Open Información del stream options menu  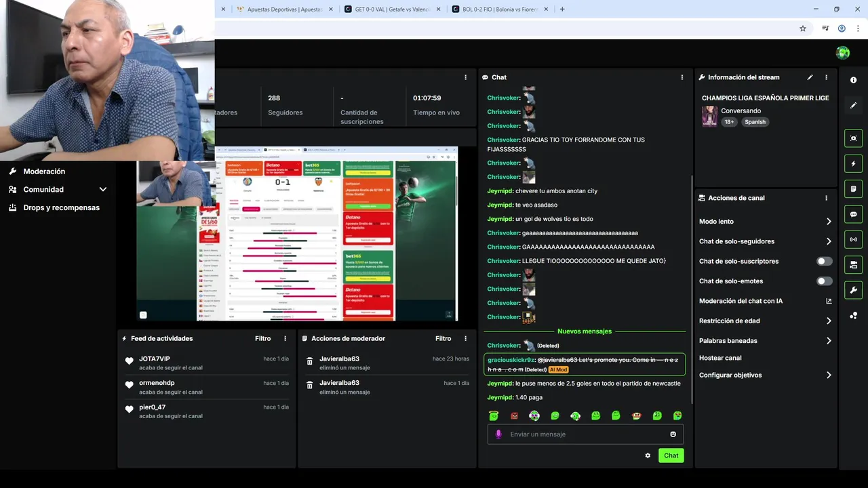[826, 77]
